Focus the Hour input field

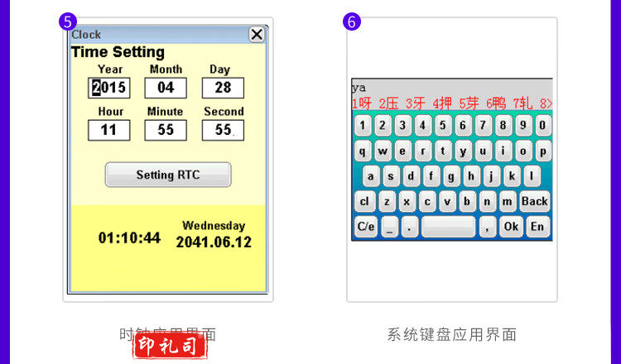pyautogui.click(x=108, y=130)
